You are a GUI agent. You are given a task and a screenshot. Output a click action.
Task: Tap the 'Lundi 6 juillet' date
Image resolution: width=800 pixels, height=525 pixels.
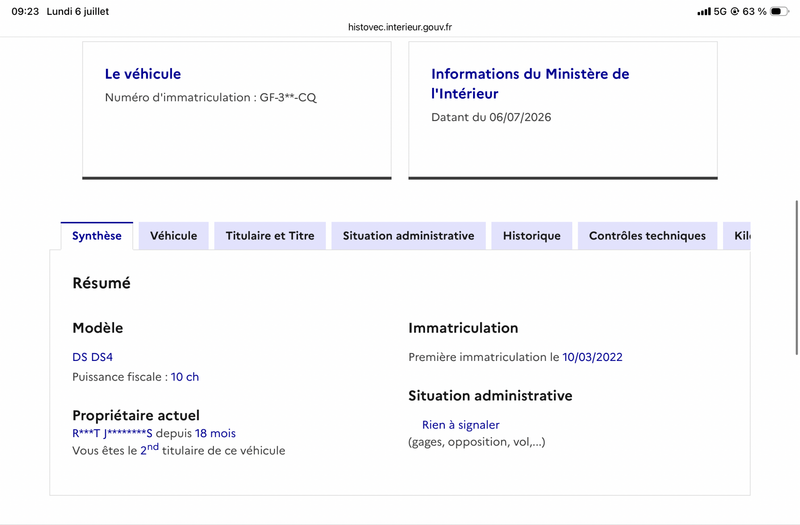(x=78, y=11)
